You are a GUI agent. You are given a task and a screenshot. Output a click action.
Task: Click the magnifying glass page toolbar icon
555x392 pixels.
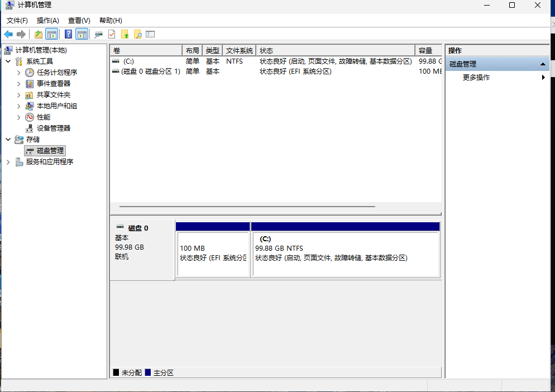pyautogui.click(x=137, y=34)
